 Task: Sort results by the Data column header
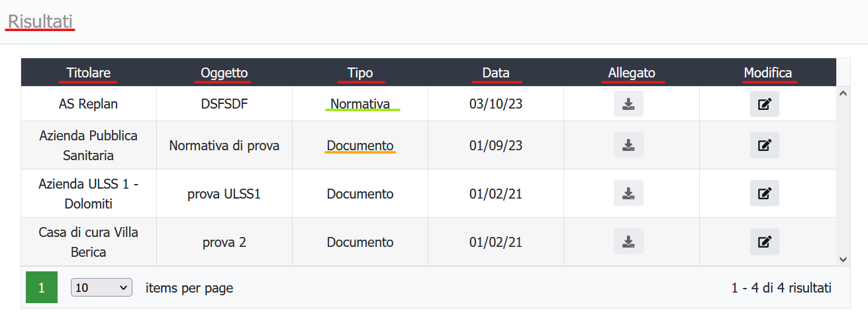pos(496,73)
